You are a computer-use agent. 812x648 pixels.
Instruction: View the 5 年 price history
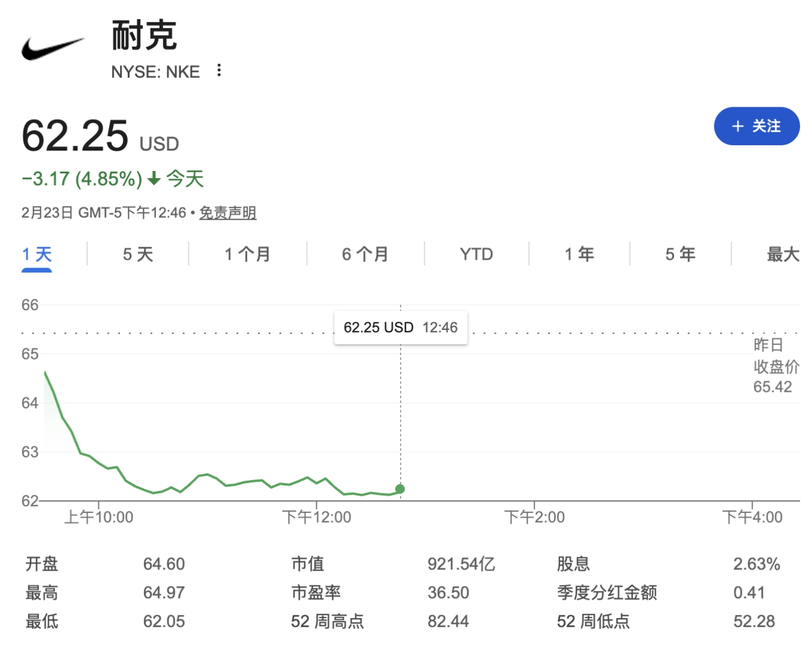tap(681, 254)
